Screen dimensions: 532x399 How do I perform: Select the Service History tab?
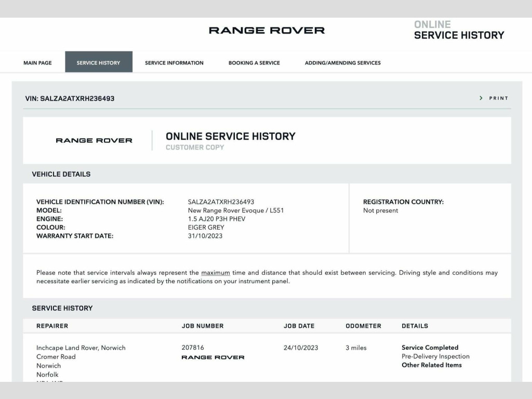coord(98,63)
